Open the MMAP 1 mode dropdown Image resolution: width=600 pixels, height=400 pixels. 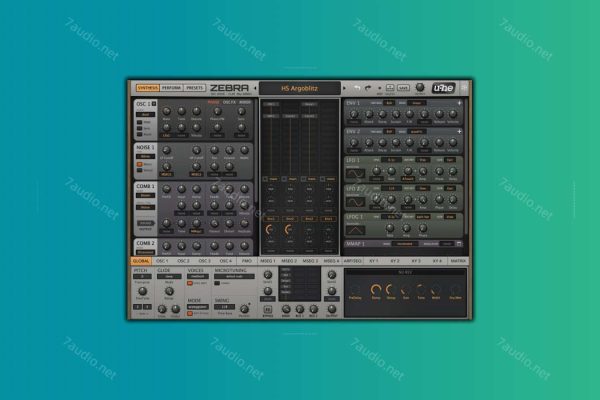tap(404, 244)
